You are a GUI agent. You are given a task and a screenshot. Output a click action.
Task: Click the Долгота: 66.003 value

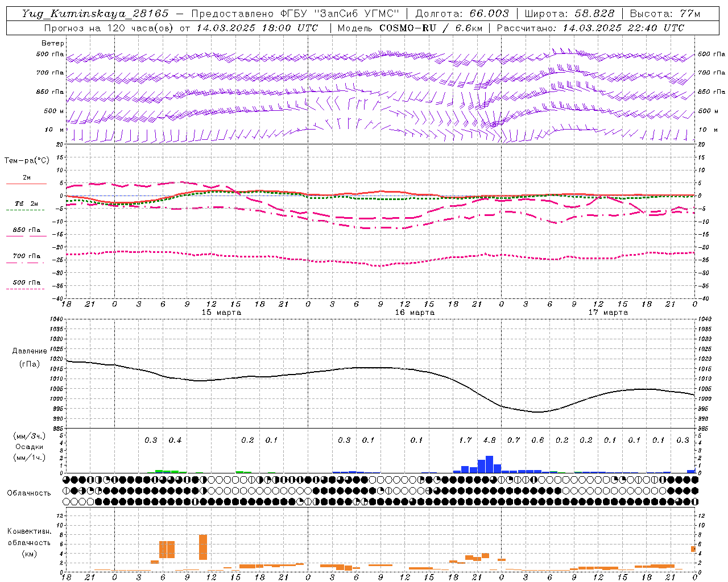tap(462, 14)
